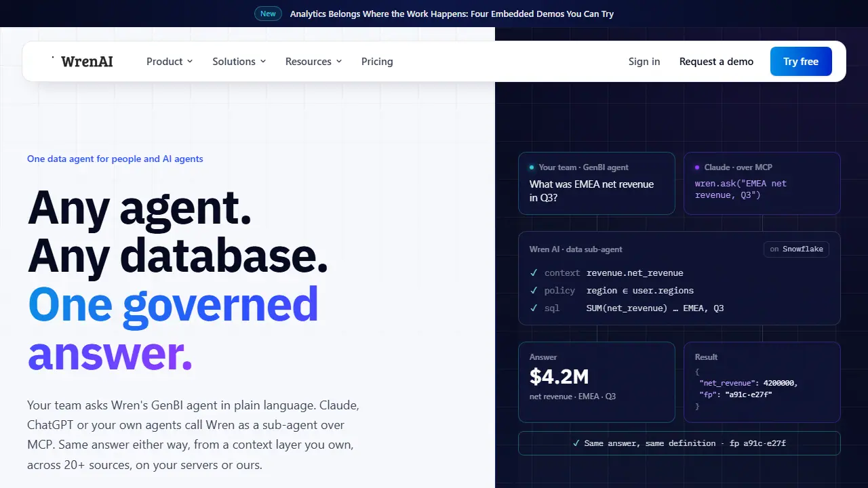
Task: Go to the Pricing page
Action: coord(377,62)
